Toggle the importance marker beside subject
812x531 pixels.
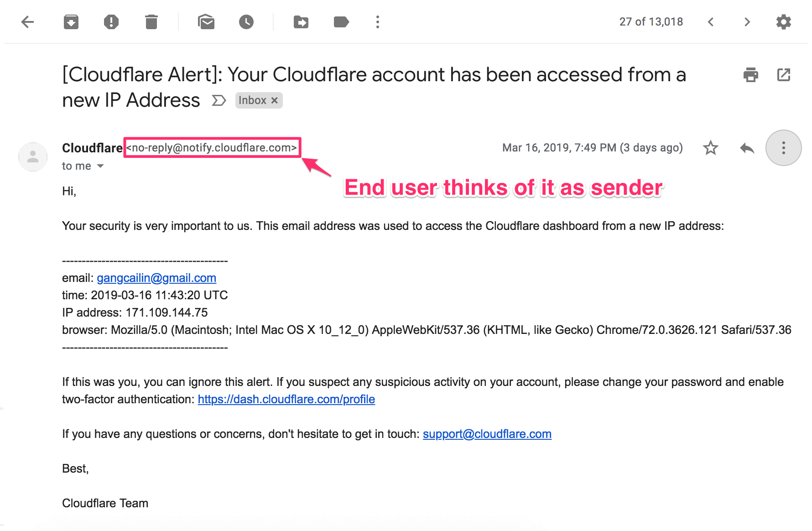[x=219, y=100]
